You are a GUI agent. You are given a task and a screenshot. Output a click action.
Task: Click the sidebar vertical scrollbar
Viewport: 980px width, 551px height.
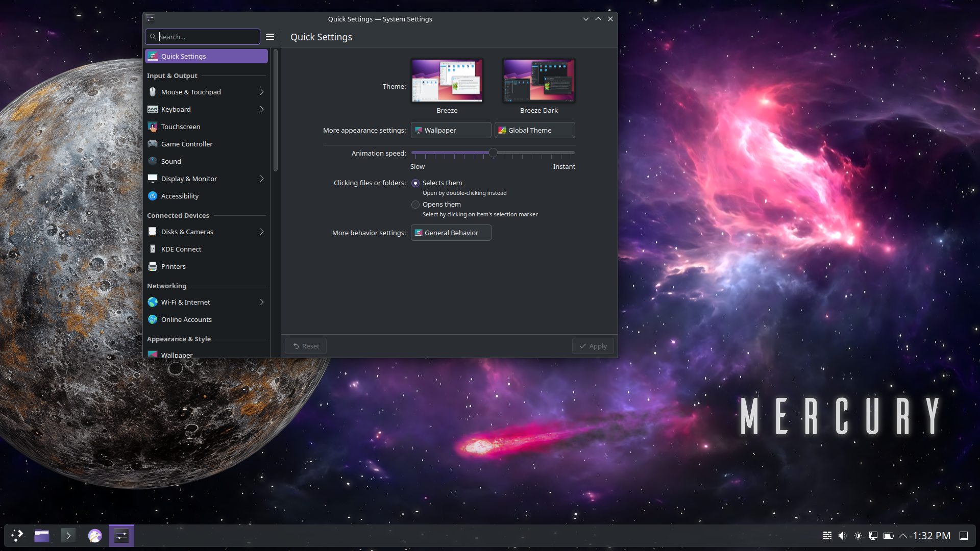276,110
